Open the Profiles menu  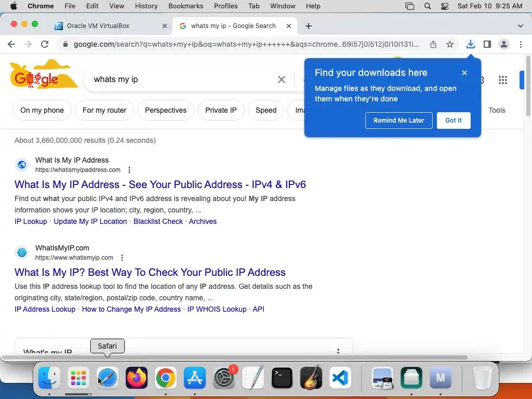(225, 6)
